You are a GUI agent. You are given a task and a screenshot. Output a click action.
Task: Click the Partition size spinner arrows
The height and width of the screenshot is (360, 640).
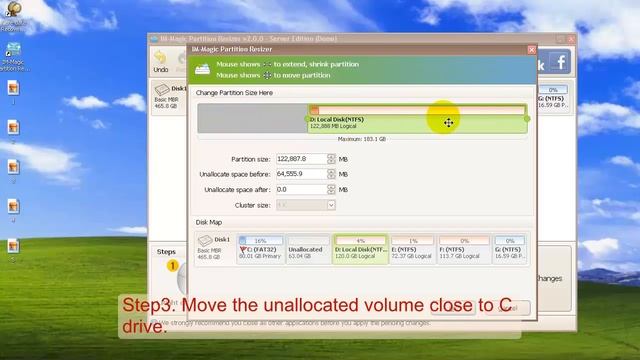(x=331, y=159)
